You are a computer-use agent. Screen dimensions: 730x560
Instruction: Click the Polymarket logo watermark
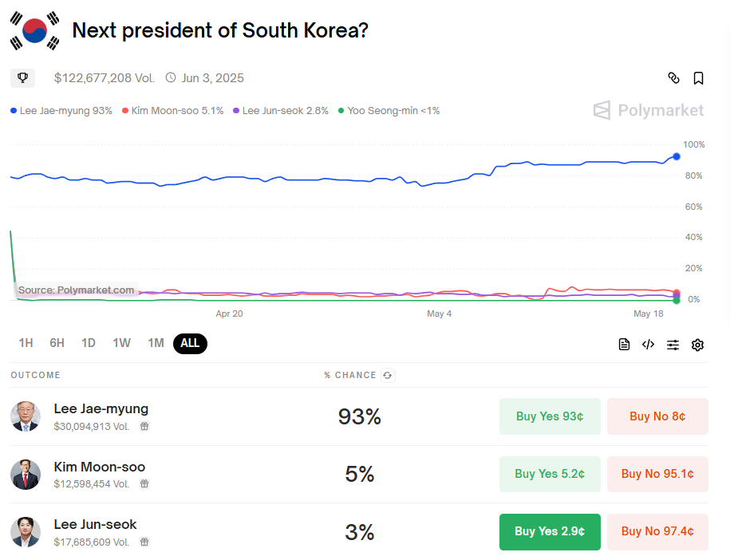click(649, 110)
